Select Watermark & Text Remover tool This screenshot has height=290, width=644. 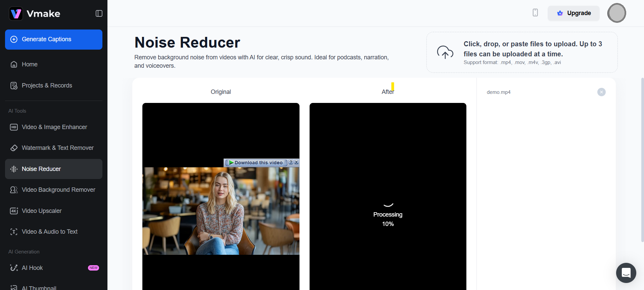[57, 148]
